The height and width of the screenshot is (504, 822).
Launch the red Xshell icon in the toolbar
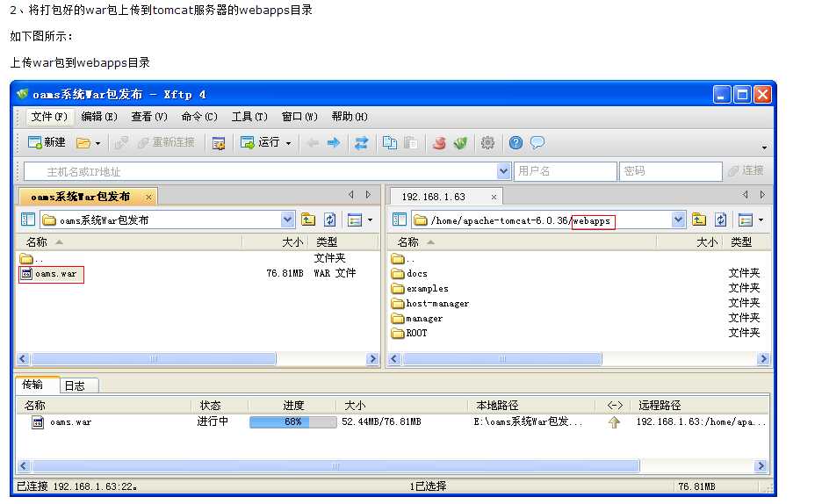439,142
